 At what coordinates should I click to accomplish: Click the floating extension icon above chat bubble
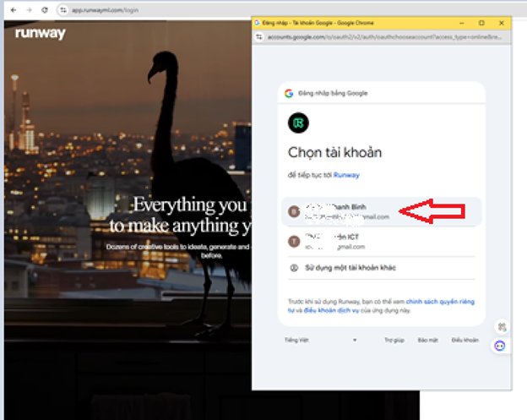click(x=500, y=327)
